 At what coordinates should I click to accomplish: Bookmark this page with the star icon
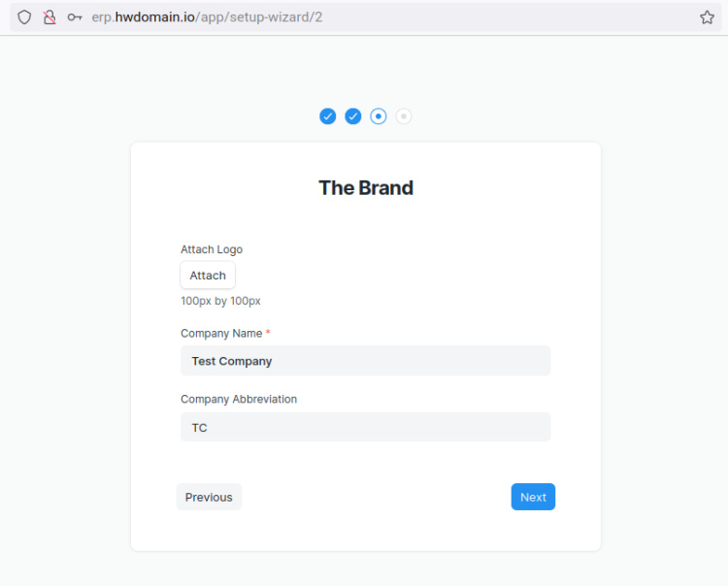point(707,17)
